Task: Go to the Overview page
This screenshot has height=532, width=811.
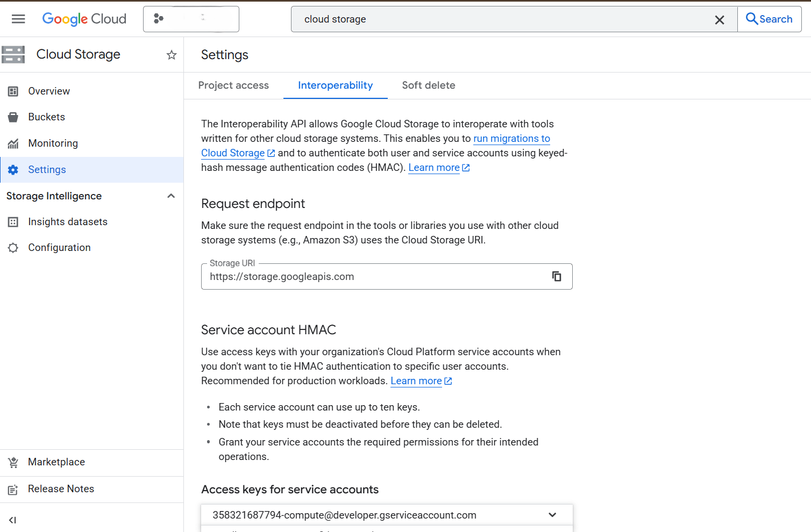Action: click(49, 91)
